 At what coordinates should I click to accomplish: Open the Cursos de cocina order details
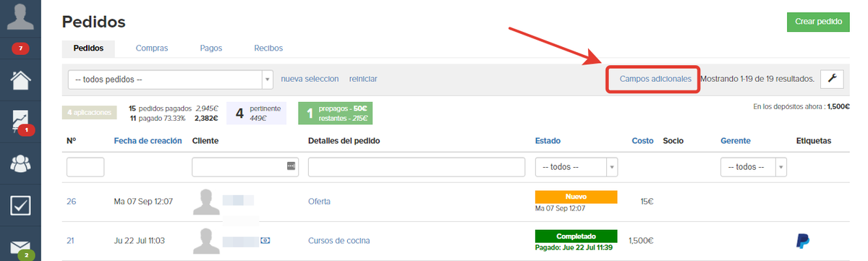pos(339,241)
